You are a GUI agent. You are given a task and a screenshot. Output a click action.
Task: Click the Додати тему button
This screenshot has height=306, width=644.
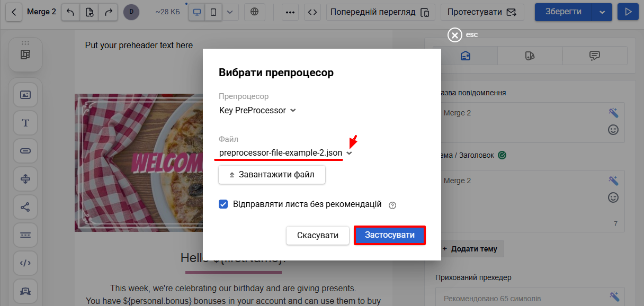pos(470,249)
